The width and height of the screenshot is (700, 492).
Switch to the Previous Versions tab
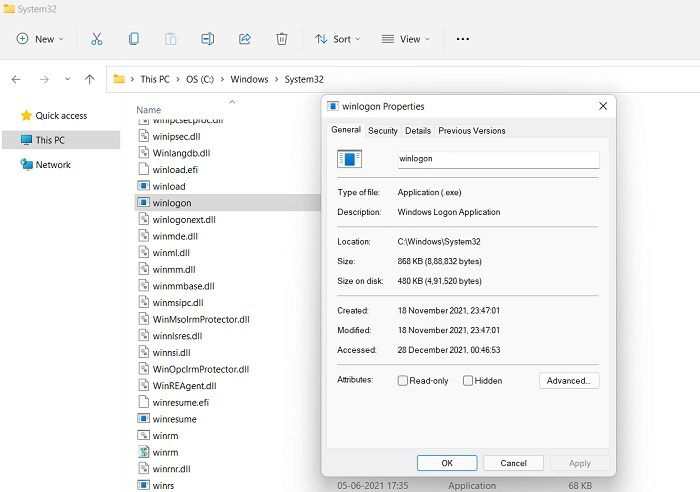click(472, 130)
